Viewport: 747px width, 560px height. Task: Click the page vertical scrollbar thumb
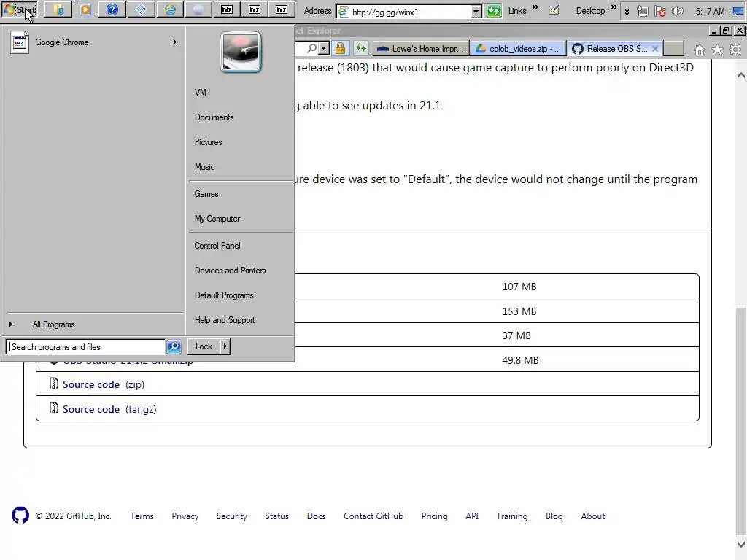pos(741,421)
